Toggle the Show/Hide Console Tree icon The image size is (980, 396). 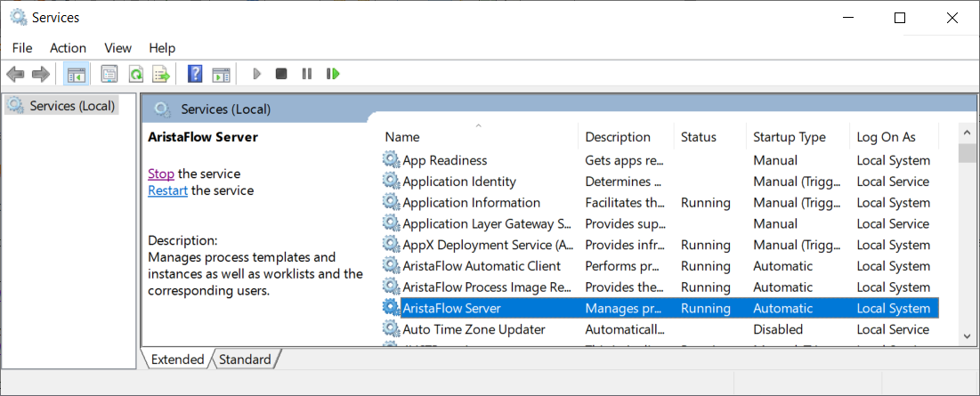[77, 75]
